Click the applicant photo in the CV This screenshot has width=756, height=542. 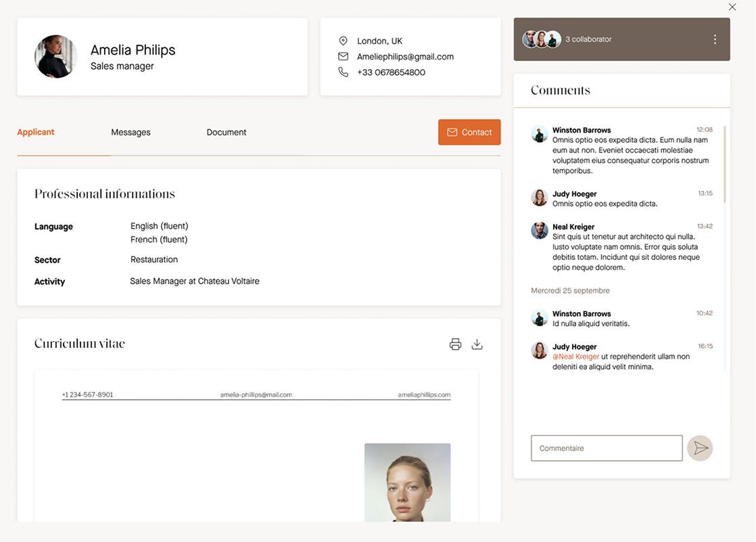click(407, 482)
